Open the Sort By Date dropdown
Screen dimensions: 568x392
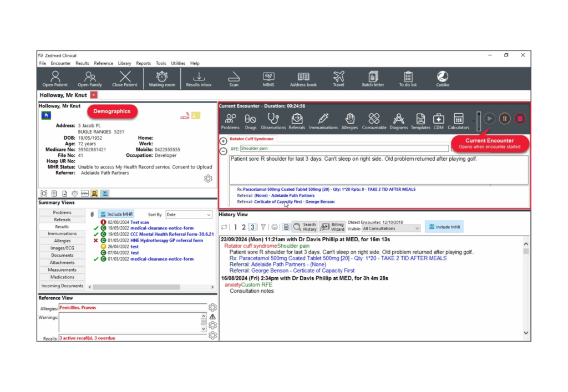pyautogui.click(x=189, y=215)
